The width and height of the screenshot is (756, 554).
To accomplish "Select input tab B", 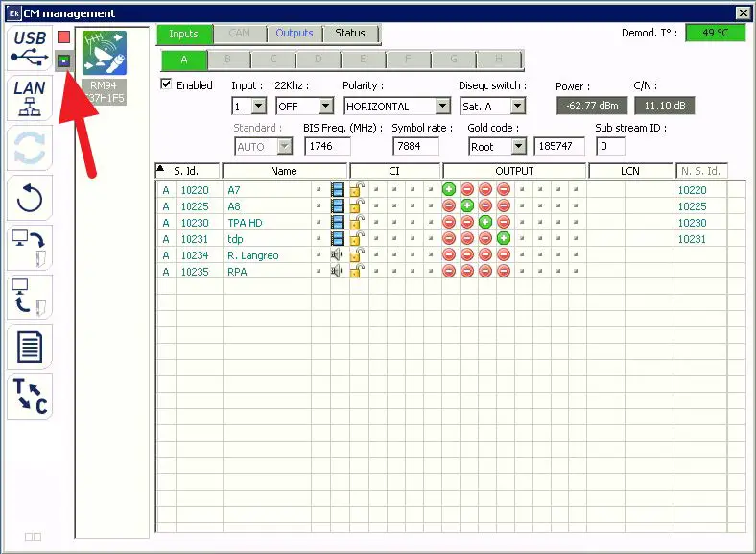I will click(x=228, y=60).
